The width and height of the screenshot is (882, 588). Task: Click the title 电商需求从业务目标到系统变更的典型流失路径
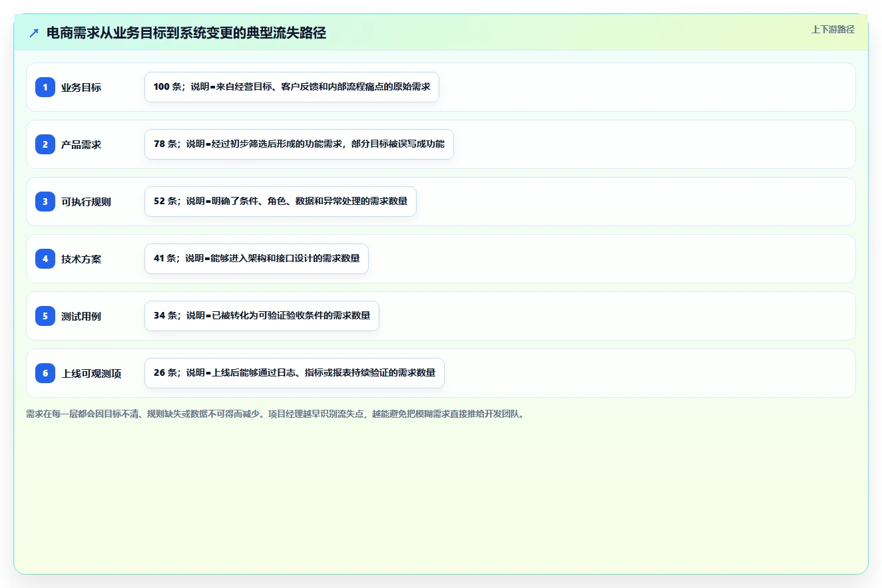(x=186, y=33)
